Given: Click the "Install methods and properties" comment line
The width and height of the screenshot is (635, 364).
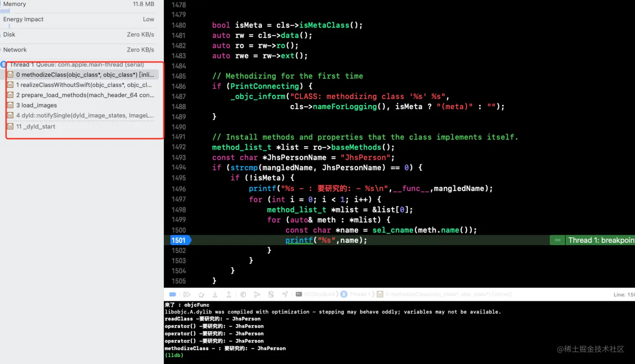Looking at the screenshot, I should point(365,137).
